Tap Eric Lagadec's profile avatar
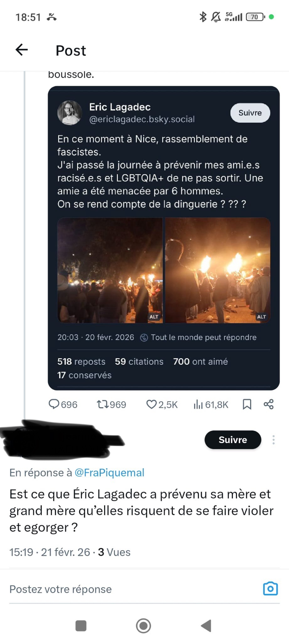 (69, 113)
